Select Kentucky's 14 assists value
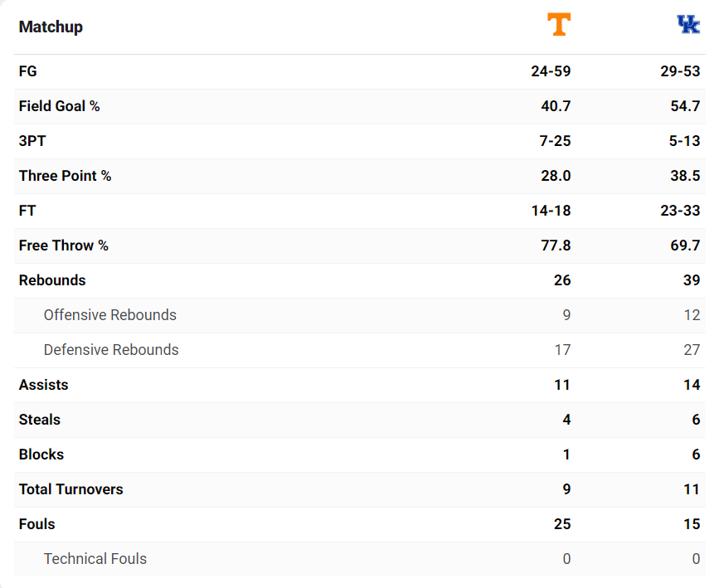714x588 pixels. (692, 385)
